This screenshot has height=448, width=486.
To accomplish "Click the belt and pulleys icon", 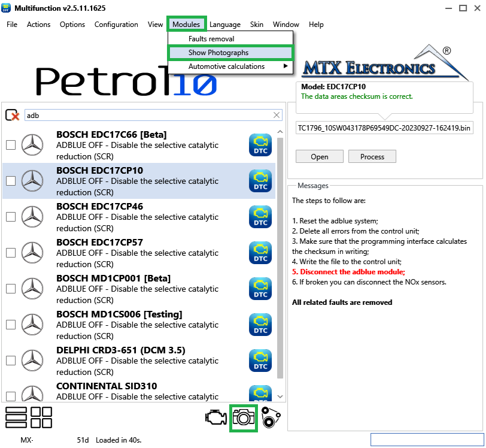I will pyautogui.click(x=271, y=417).
